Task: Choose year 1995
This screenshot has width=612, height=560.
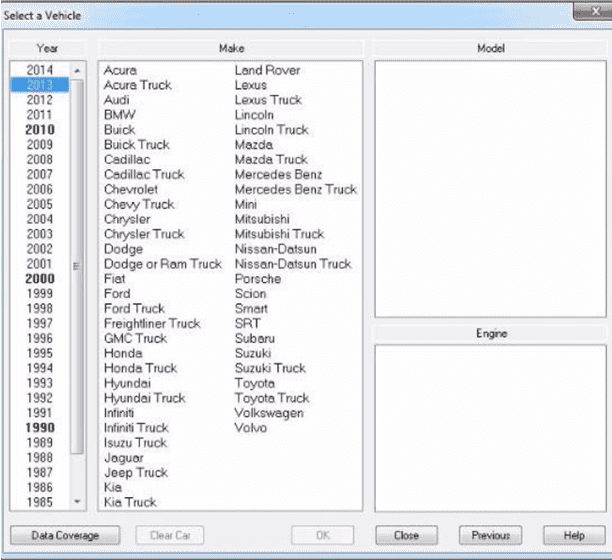Action: tap(40, 353)
